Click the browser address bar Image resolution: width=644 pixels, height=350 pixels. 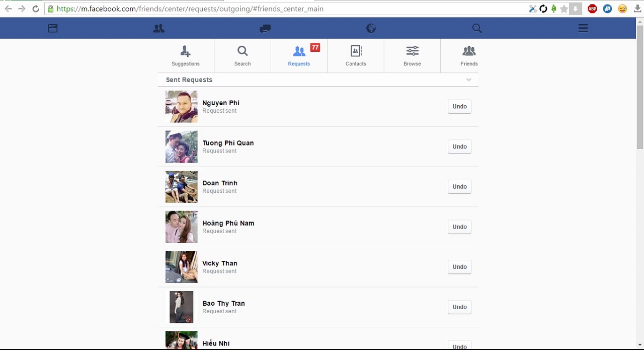[x=201, y=9]
